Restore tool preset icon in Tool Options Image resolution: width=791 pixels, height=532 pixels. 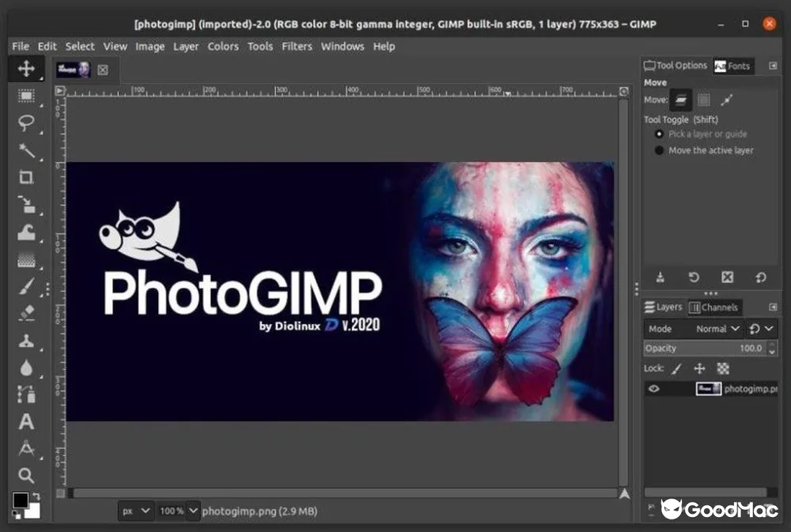pyautogui.click(x=694, y=277)
